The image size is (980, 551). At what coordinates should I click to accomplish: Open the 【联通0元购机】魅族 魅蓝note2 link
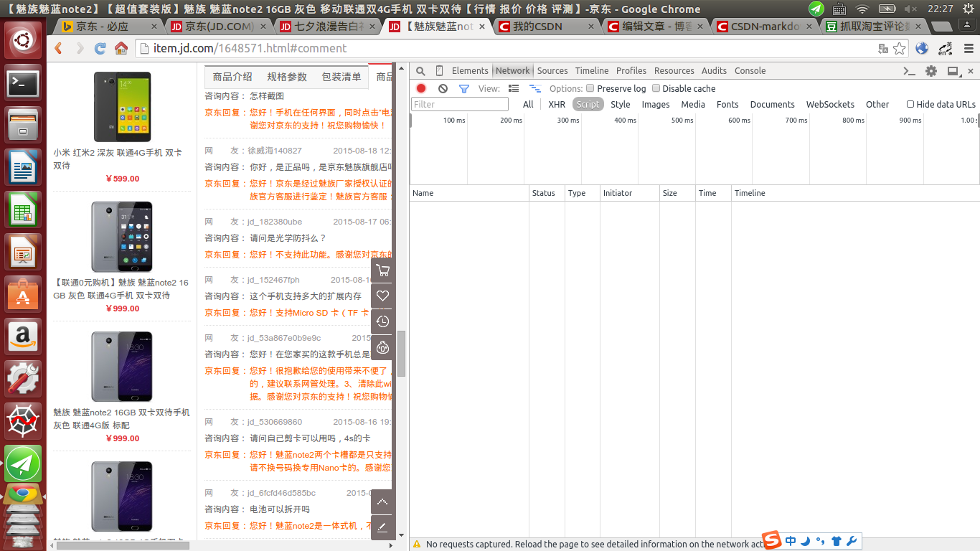click(x=121, y=289)
